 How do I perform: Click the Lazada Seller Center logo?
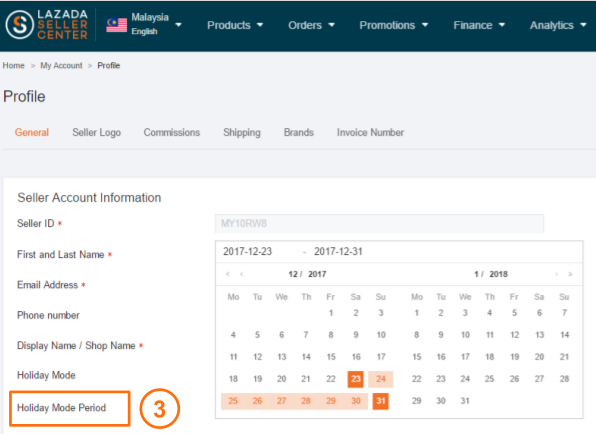[47, 25]
